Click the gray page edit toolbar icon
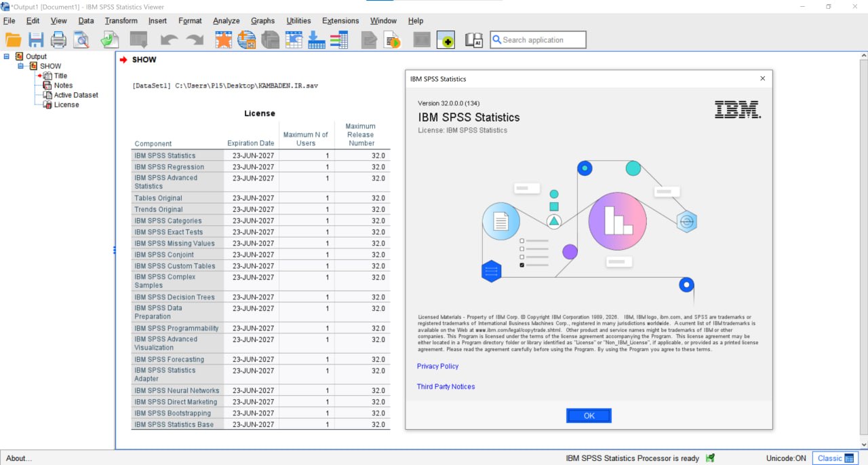 click(x=369, y=40)
